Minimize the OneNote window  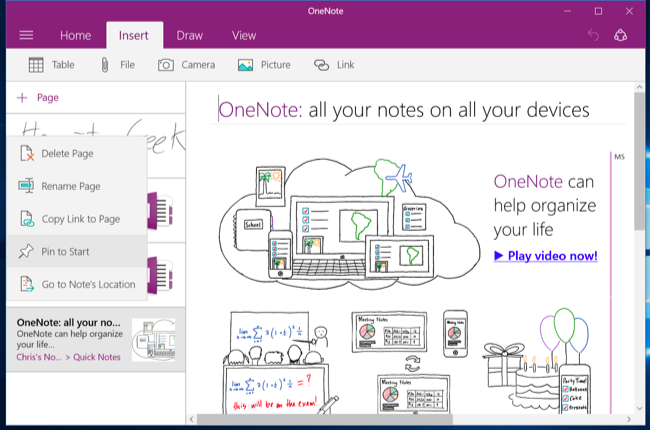(568, 11)
